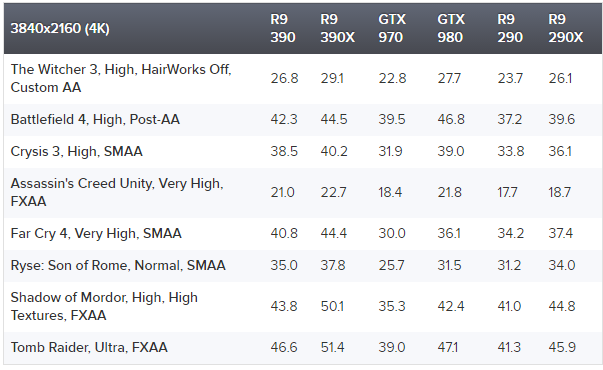Select the R9 390 column header

coord(283,28)
